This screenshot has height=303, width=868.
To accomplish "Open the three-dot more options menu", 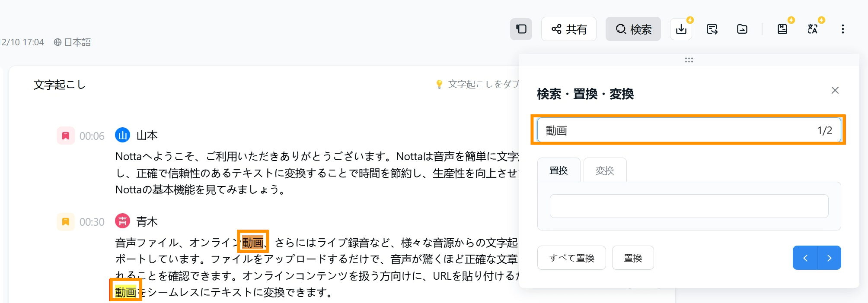I will pos(843,29).
